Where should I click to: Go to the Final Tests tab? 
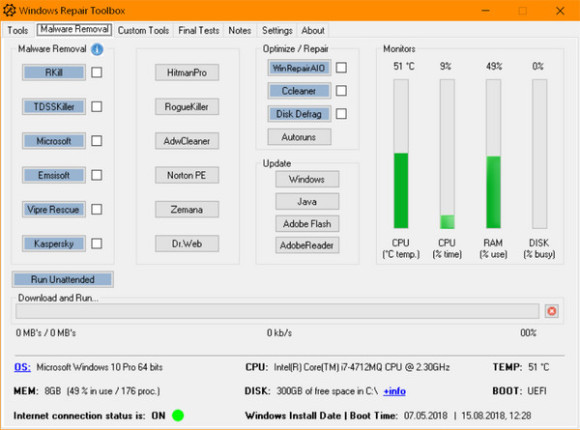199,30
